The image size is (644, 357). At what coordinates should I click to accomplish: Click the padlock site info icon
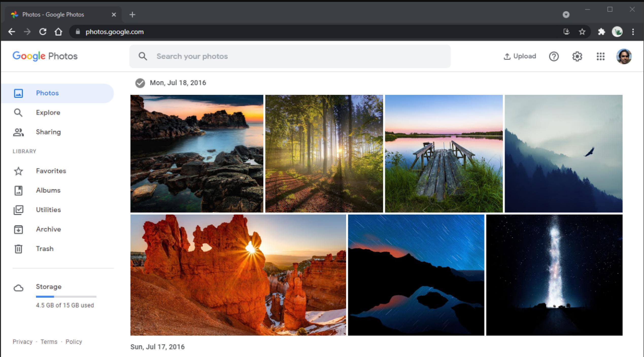(78, 32)
